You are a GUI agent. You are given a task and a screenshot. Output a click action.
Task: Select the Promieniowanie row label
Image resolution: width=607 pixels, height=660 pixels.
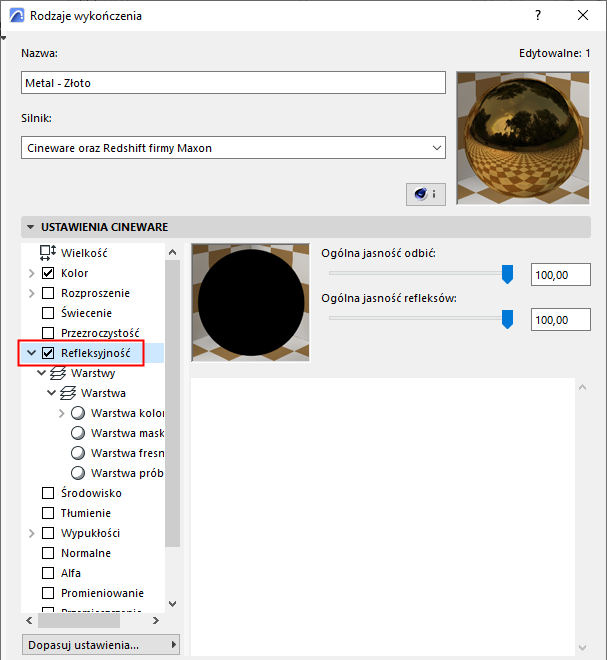102,593
